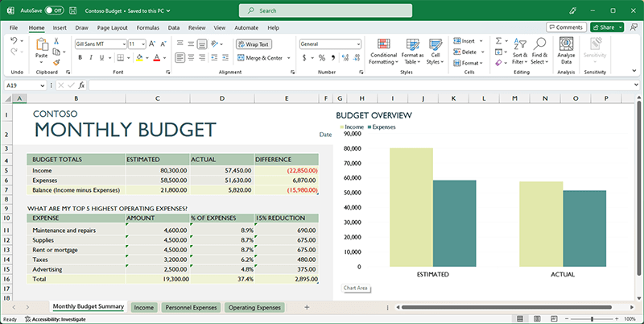This screenshot has width=644, height=324.
Task: Click the AutoSum sigma icon
Action: [x=499, y=40]
